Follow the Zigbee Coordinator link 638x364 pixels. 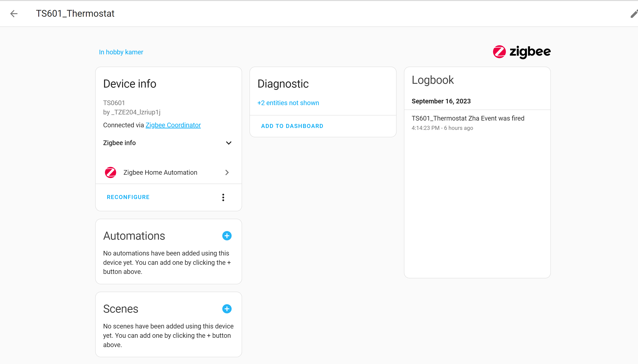[x=173, y=125]
